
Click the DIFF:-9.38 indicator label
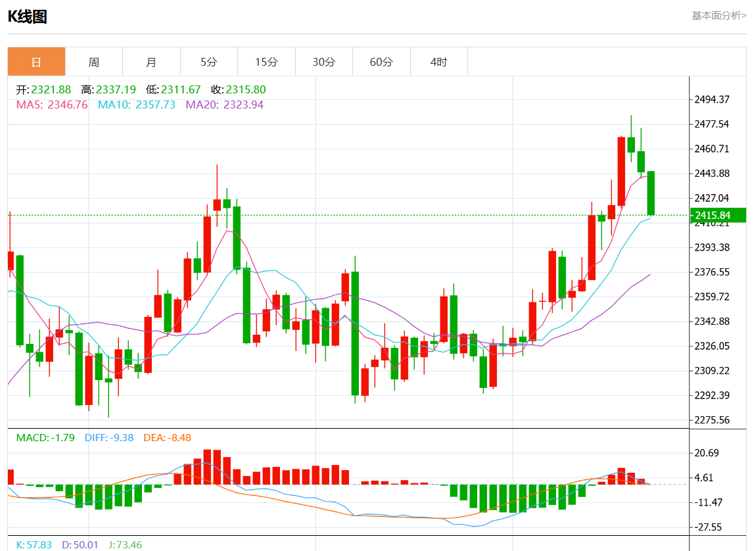pyautogui.click(x=109, y=438)
